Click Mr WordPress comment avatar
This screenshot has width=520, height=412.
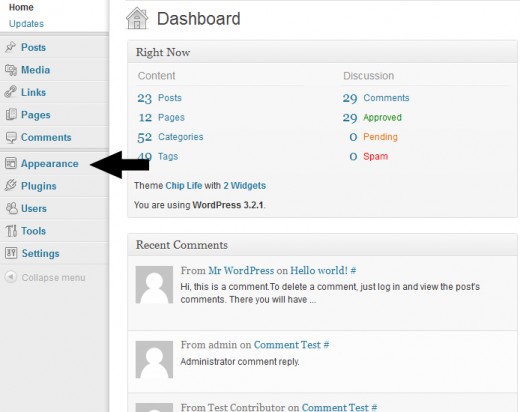[154, 285]
